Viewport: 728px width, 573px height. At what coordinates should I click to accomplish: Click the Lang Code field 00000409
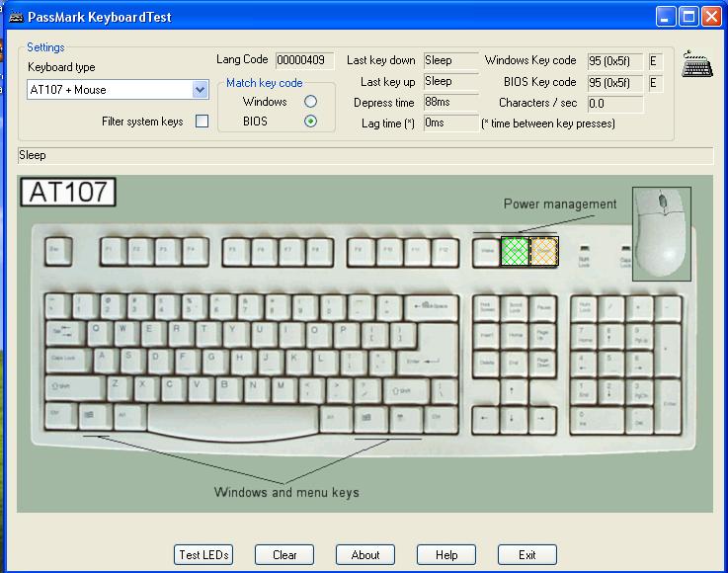point(304,60)
